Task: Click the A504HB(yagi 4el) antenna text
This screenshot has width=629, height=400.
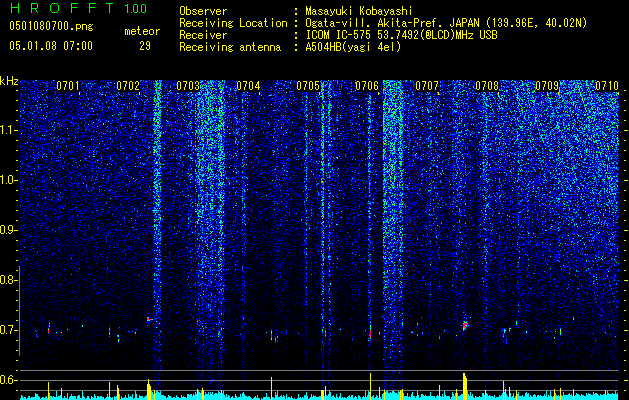Action: pos(353,47)
